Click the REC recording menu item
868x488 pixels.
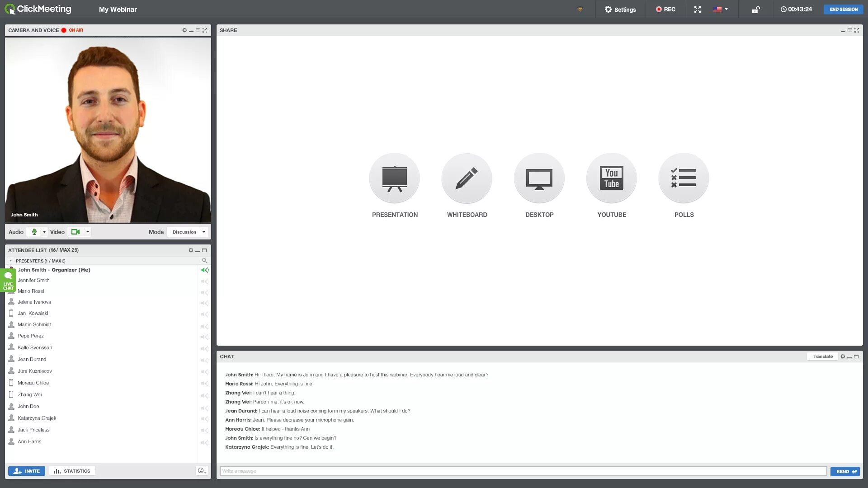click(665, 9)
